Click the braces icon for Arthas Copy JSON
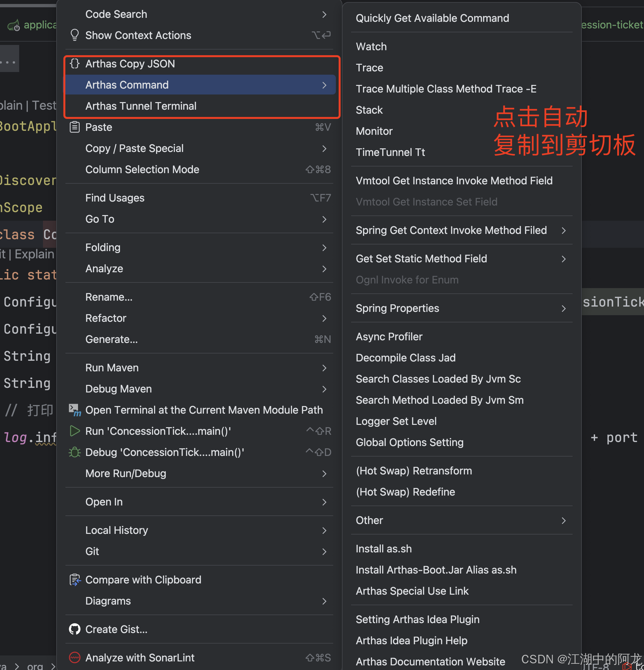 [75, 63]
